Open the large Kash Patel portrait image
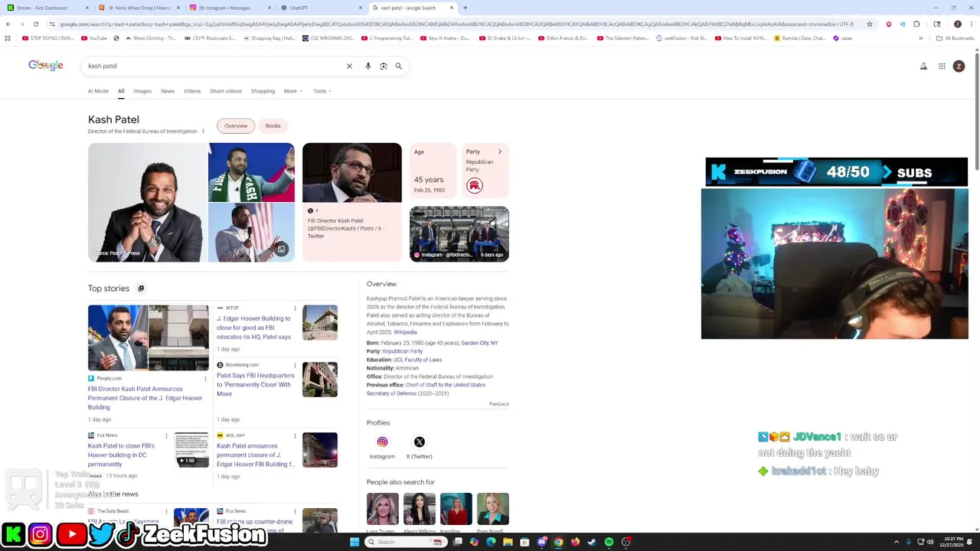This screenshot has width=980, height=551. 147,203
